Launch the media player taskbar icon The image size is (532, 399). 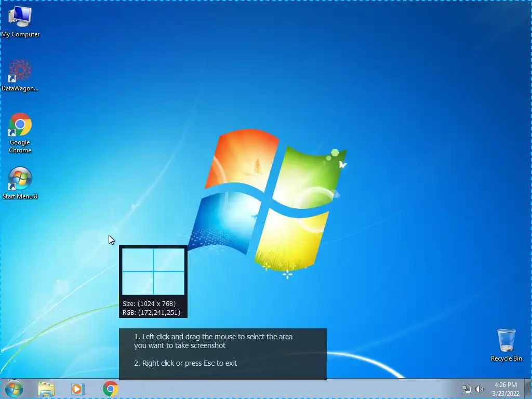[78, 389]
